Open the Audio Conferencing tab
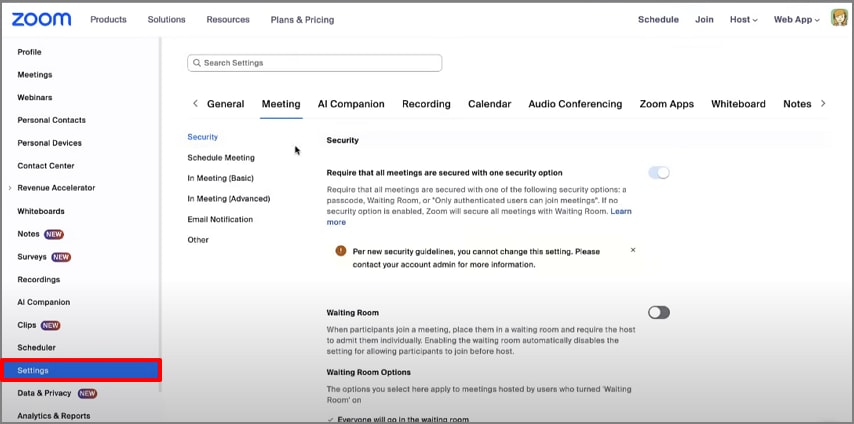The width and height of the screenshot is (854, 424). pyautogui.click(x=575, y=104)
